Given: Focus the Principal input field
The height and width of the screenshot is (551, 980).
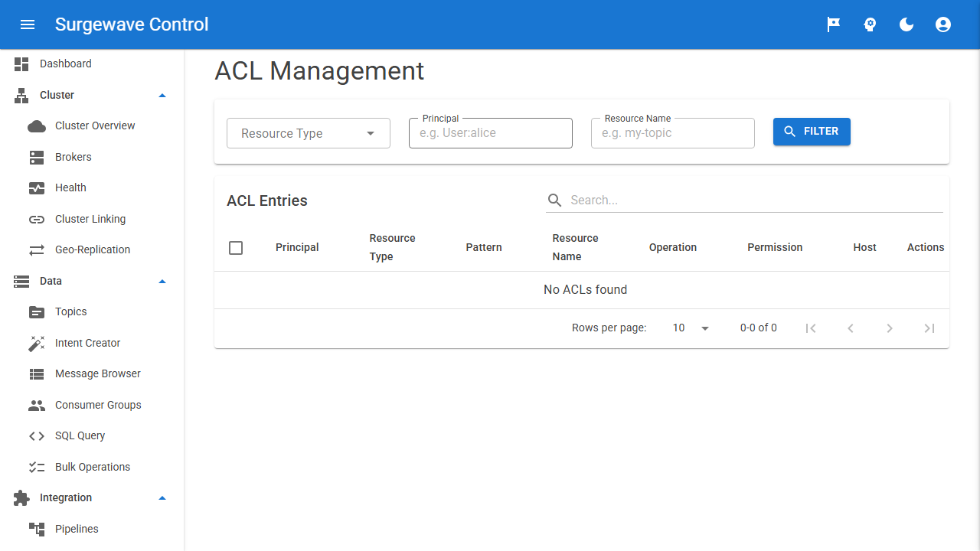Looking at the screenshot, I should coord(491,133).
